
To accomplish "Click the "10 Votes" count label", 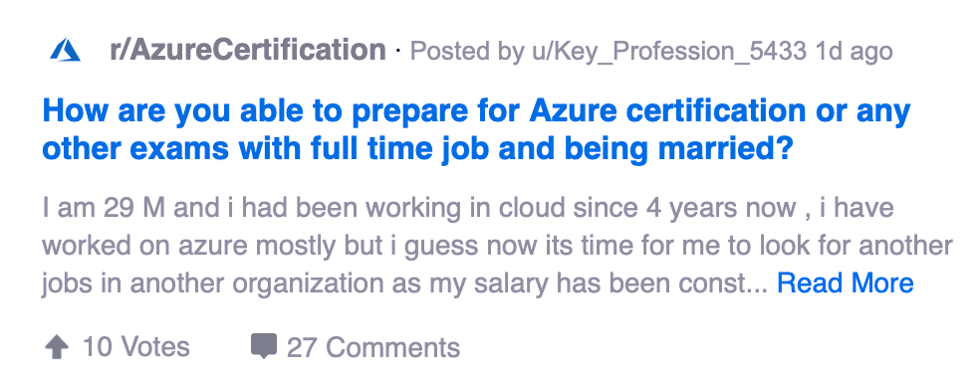I will pyautogui.click(x=135, y=347).
